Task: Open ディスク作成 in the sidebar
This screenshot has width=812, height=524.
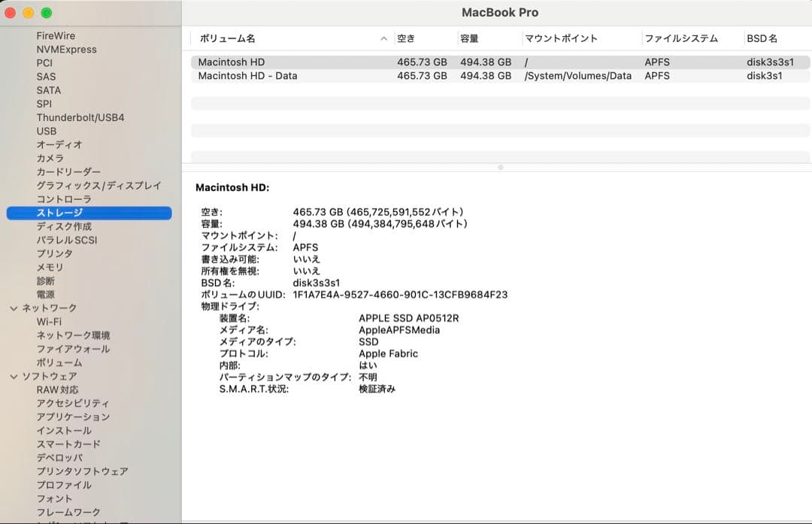Action: [64, 226]
